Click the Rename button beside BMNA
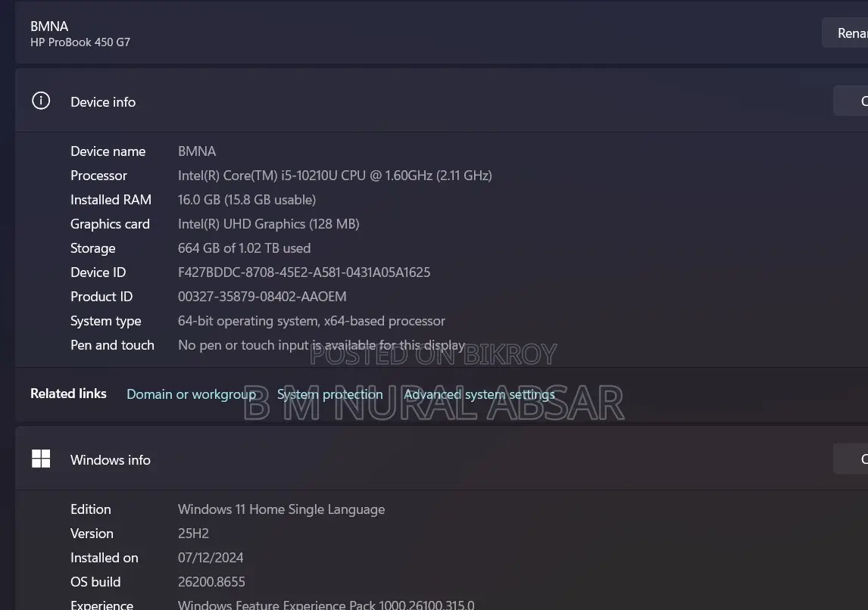The width and height of the screenshot is (868, 610). 845,33
